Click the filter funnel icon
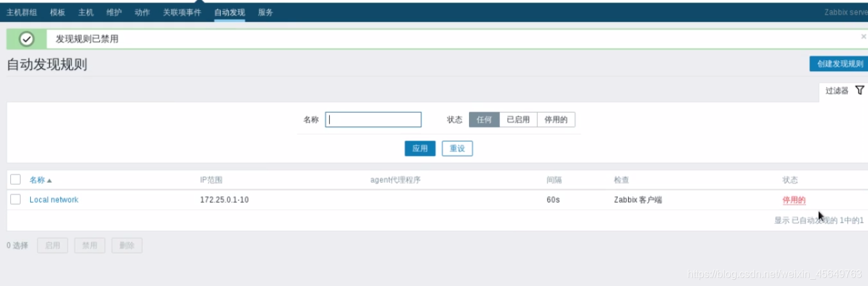This screenshot has height=286, width=868. [x=860, y=91]
